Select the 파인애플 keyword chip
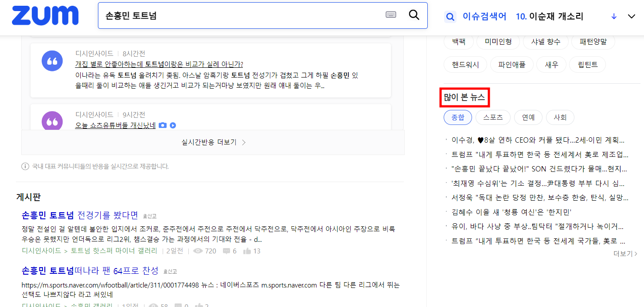This screenshot has width=644, height=307. (512, 65)
